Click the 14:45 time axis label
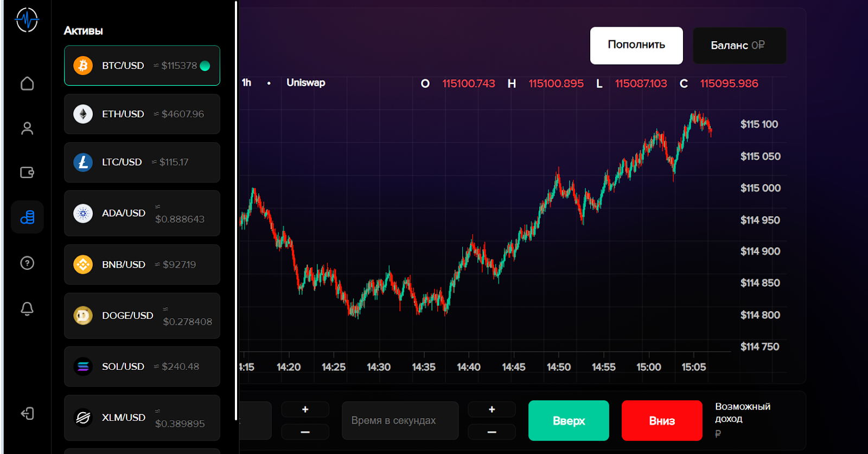 click(x=514, y=367)
